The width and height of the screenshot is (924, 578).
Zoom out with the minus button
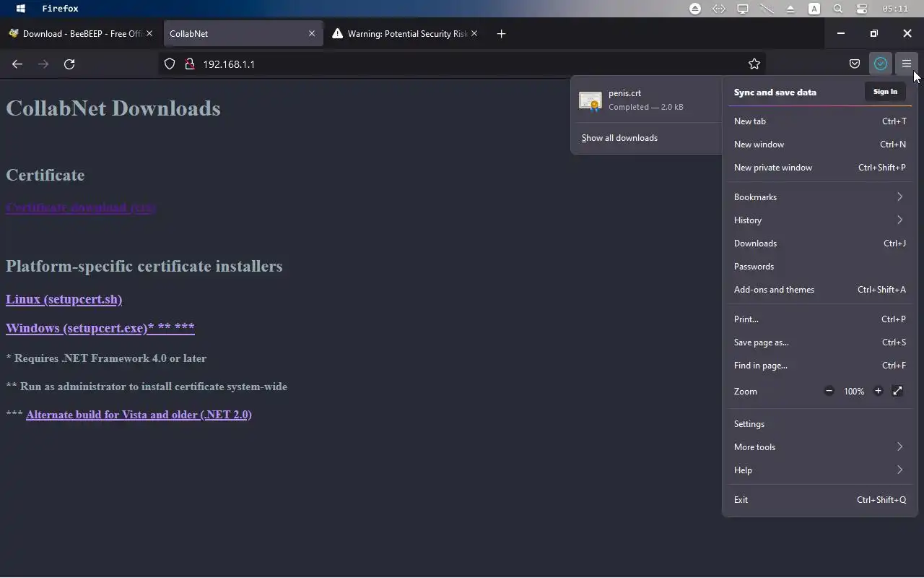coord(829,391)
